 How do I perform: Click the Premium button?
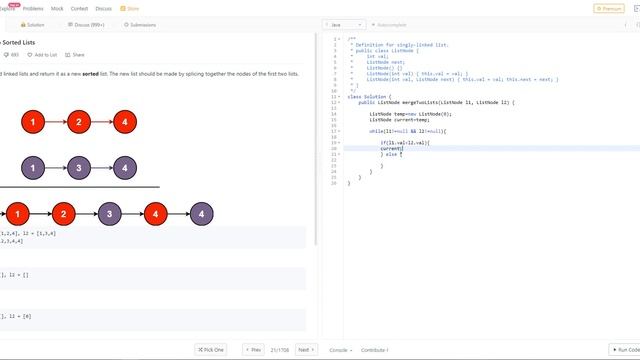[609, 9]
